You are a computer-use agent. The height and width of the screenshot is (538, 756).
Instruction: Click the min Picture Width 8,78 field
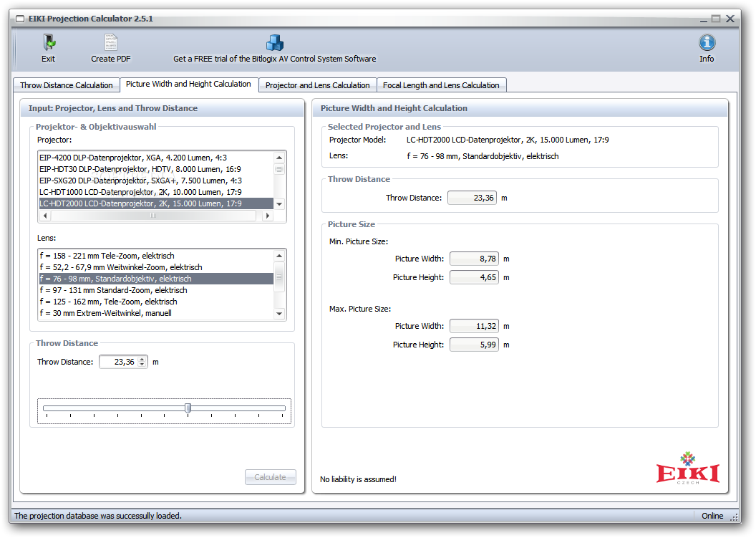(475, 259)
